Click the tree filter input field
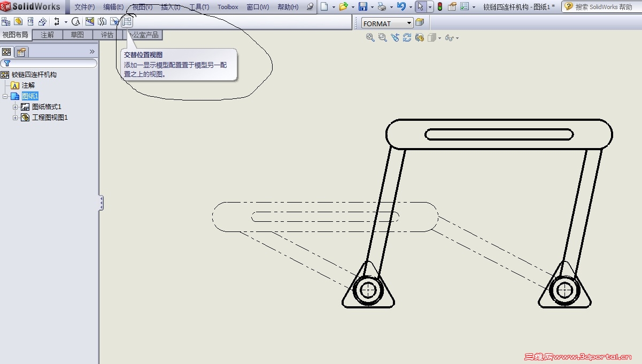 click(x=49, y=63)
